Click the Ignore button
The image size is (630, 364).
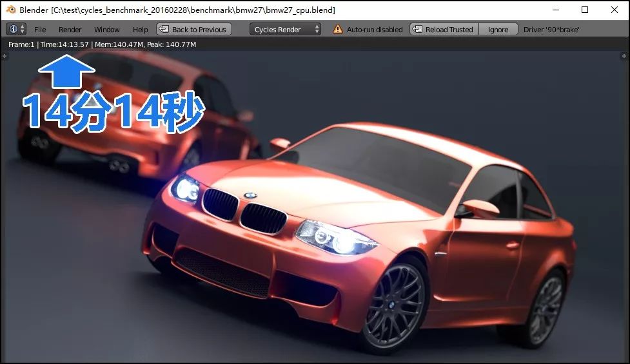pyautogui.click(x=498, y=29)
